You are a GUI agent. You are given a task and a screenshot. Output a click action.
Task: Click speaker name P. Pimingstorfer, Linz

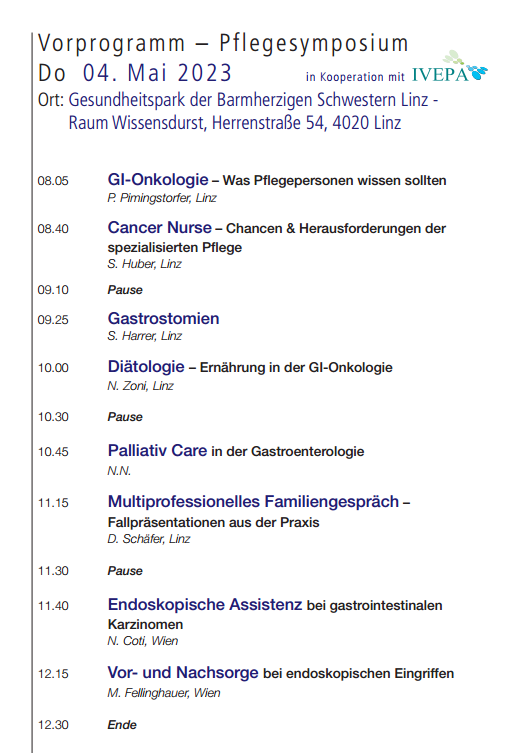[x=162, y=198]
